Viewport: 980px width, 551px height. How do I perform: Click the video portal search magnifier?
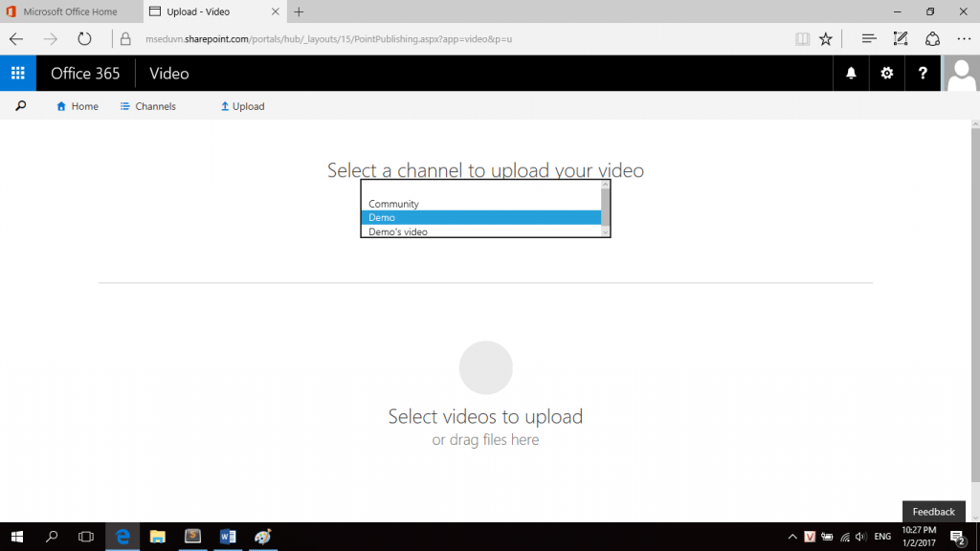pyautogui.click(x=21, y=106)
